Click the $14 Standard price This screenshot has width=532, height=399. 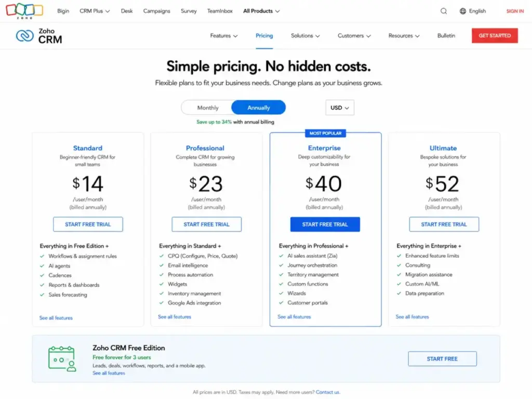[x=87, y=183]
